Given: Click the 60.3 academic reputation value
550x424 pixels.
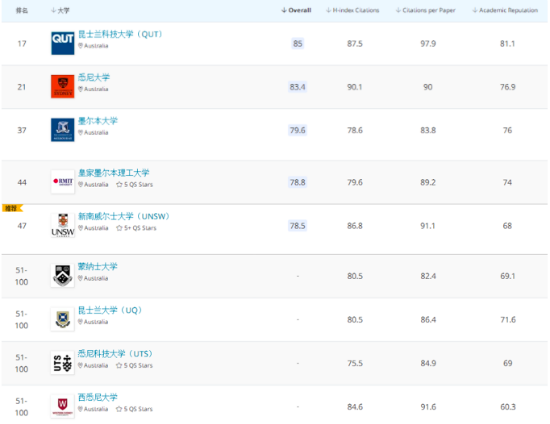Looking at the screenshot, I should click(x=508, y=407).
